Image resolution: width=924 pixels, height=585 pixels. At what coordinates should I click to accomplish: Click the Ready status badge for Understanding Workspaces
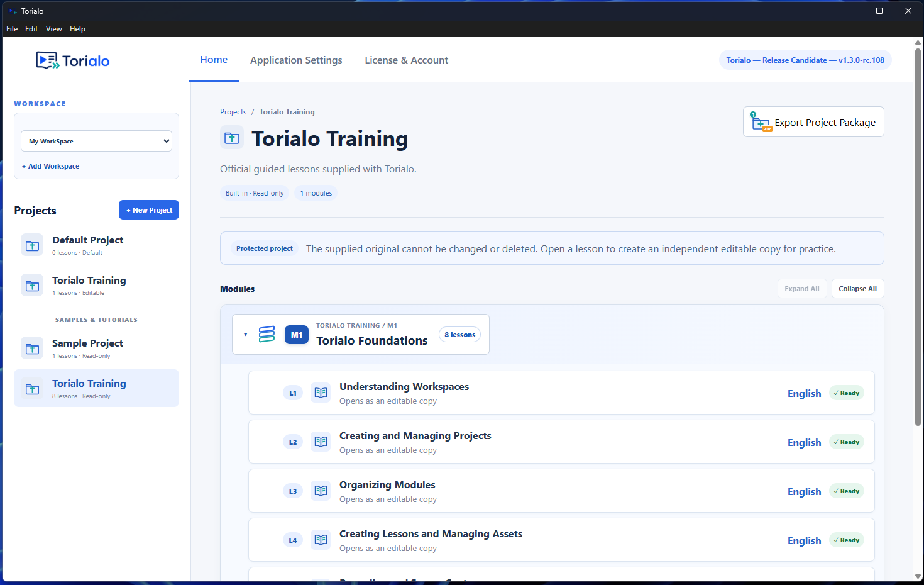847,393
